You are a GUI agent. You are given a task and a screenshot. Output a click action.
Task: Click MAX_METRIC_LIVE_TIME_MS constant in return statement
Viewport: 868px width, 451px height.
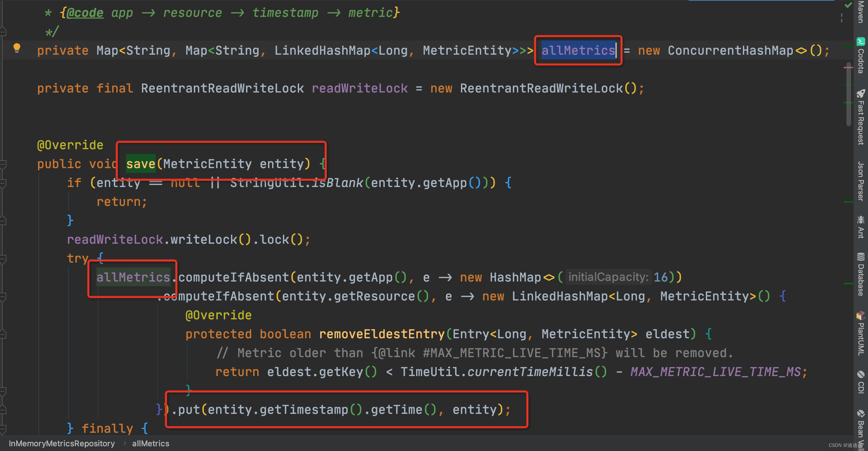tap(716, 372)
